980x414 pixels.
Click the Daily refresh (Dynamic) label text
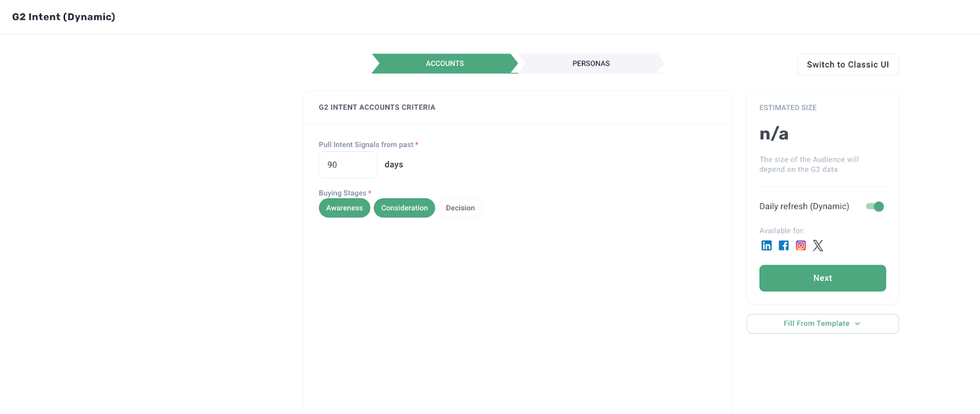point(804,206)
